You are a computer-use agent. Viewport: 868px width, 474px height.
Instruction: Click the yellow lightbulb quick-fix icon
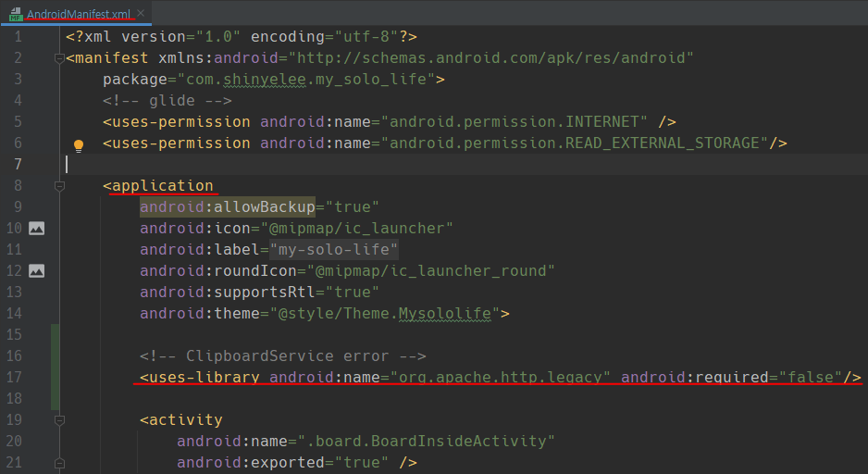coord(79,145)
